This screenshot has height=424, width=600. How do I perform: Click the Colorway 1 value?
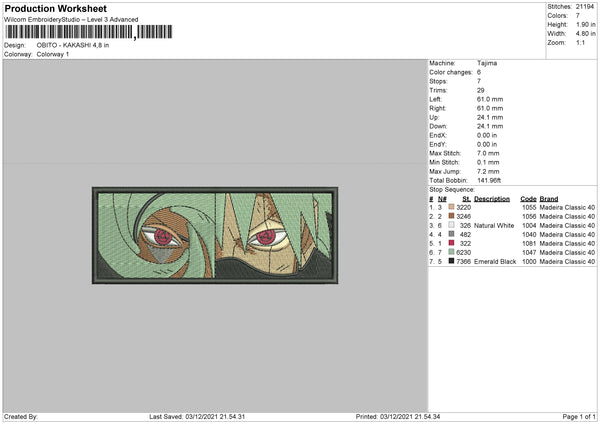53,54
